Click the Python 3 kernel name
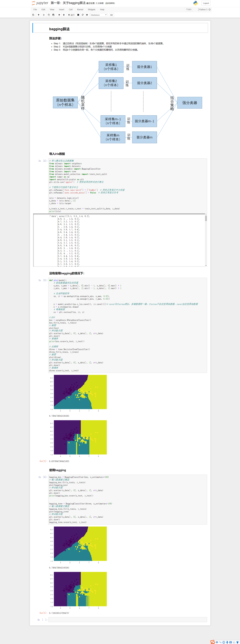The image size is (240, 644). click(x=203, y=9)
